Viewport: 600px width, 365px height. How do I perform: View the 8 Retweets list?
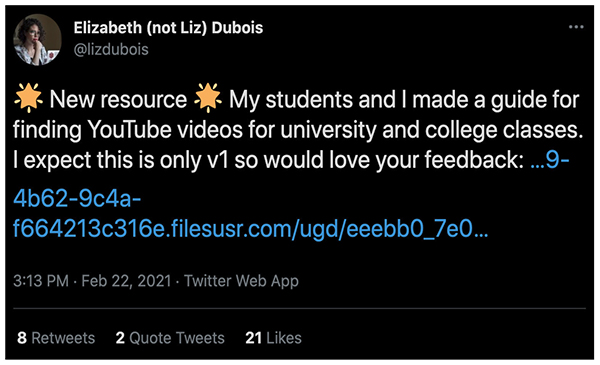pyautogui.click(x=56, y=338)
